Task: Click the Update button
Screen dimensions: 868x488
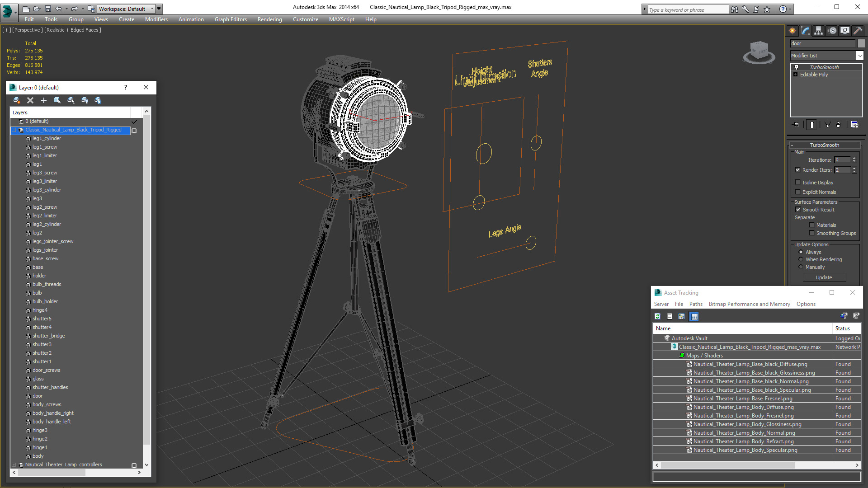Action: click(x=824, y=277)
